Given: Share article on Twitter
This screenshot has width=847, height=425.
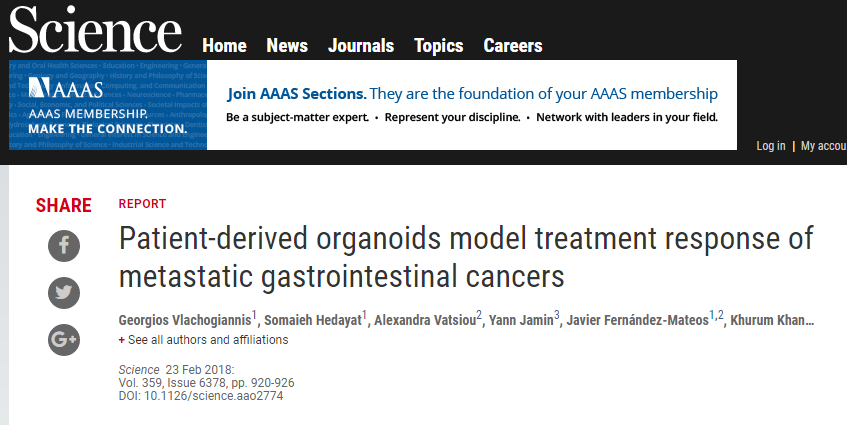Looking at the screenshot, I should 64,293.
